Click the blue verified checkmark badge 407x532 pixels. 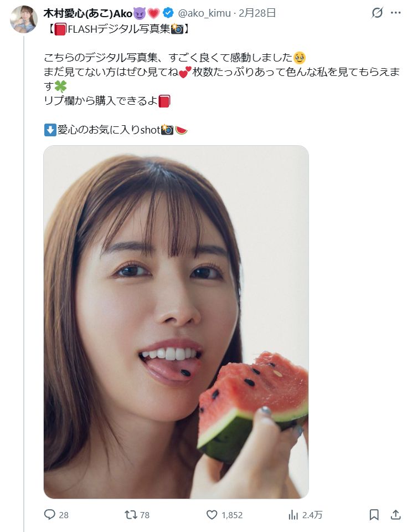tap(168, 13)
